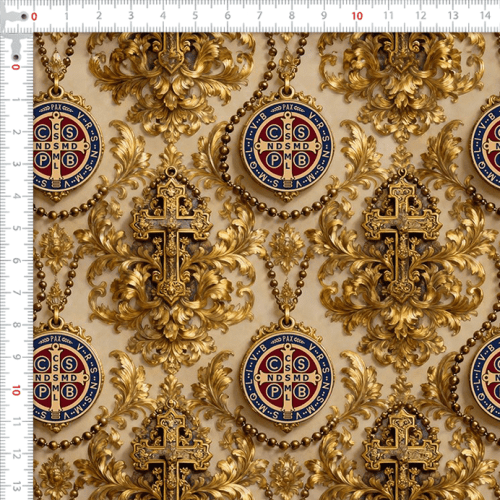The image size is (500, 500).
Task: Click number 5 on the horizontal ruler
Action: (x=195, y=15)
